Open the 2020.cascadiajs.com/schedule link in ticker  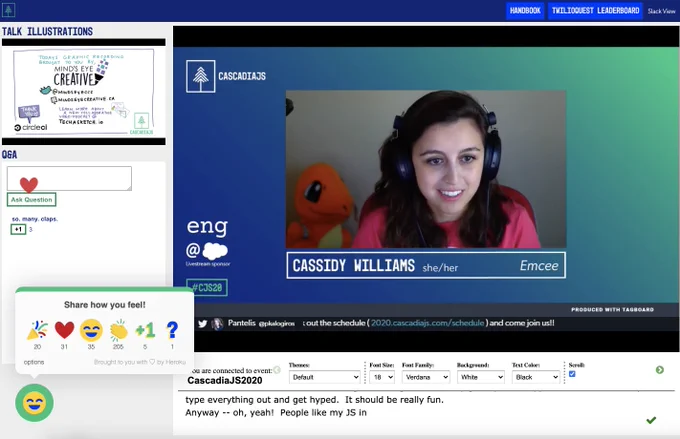(x=428, y=323)
